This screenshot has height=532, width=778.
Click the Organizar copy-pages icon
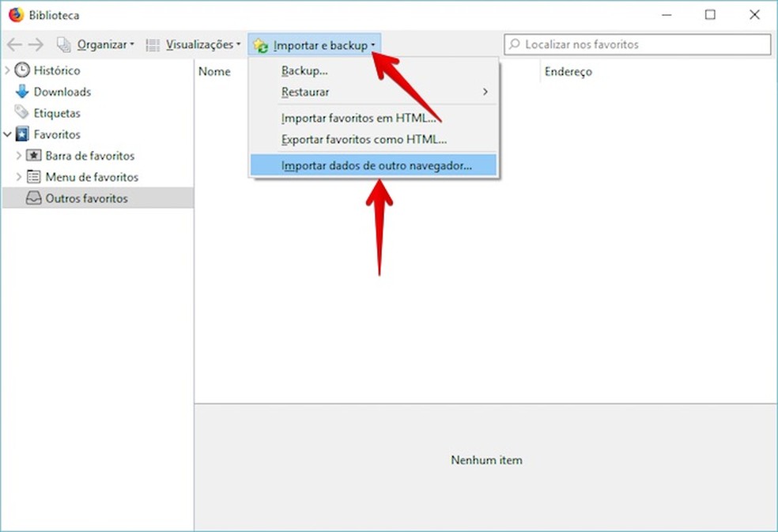pos(63,45)
